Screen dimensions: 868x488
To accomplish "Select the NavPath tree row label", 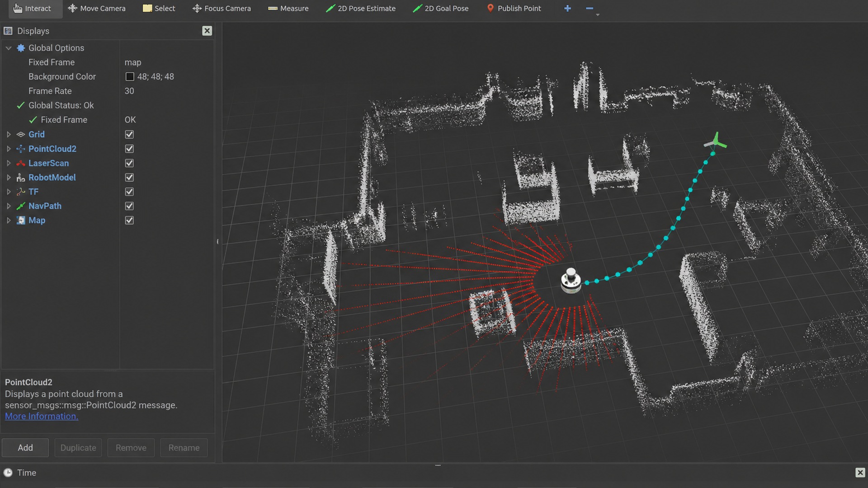I will (45, 206).
